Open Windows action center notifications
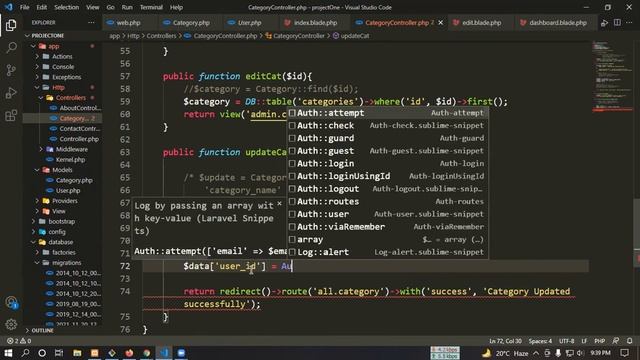Viewport: 640px width, 360px height. (x=624, y=353)
